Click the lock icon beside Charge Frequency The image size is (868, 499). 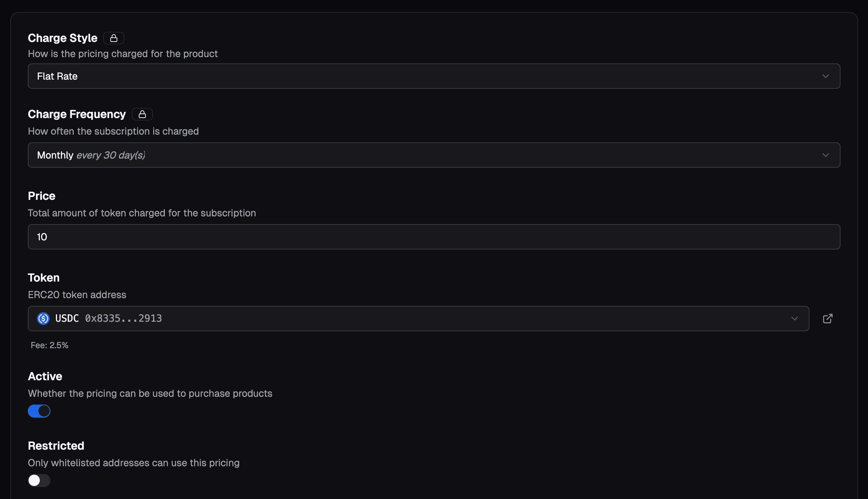coord(142,114)
